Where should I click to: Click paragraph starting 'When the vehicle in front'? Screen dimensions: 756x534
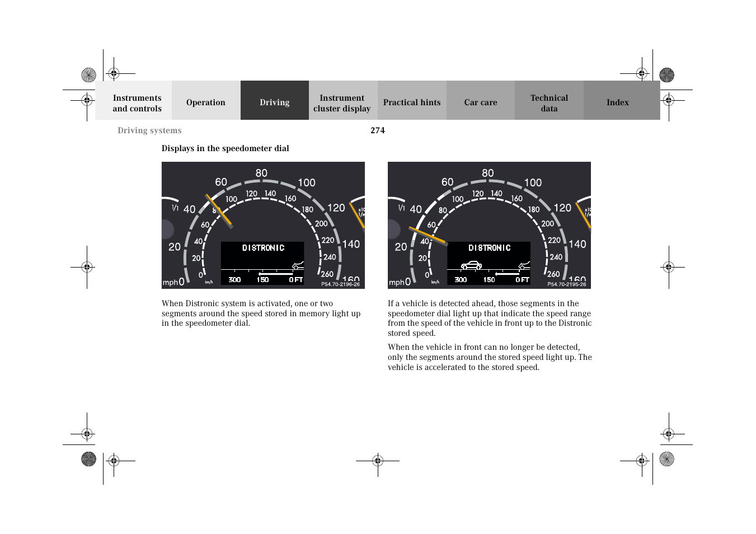(x=490, y=357)
